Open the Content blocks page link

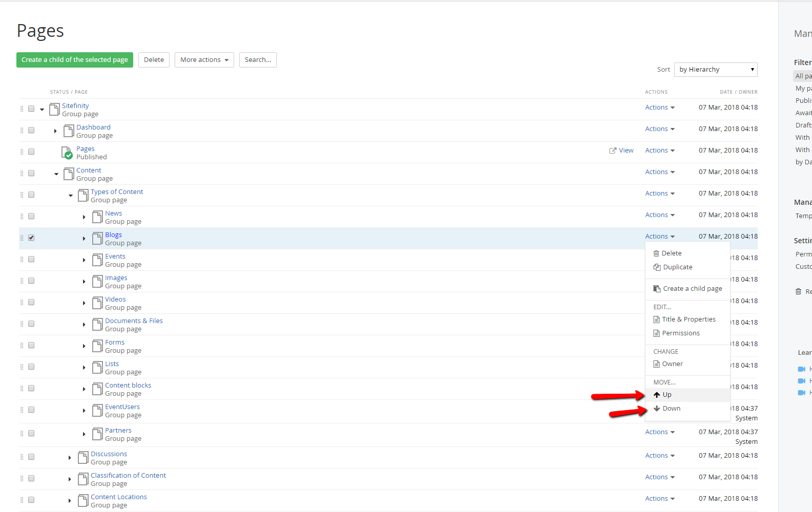point(128,386)
